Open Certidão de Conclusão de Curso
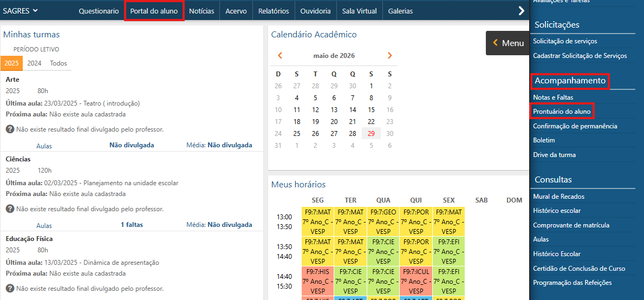This screenshot has width=644, height=300. (579, 269)
